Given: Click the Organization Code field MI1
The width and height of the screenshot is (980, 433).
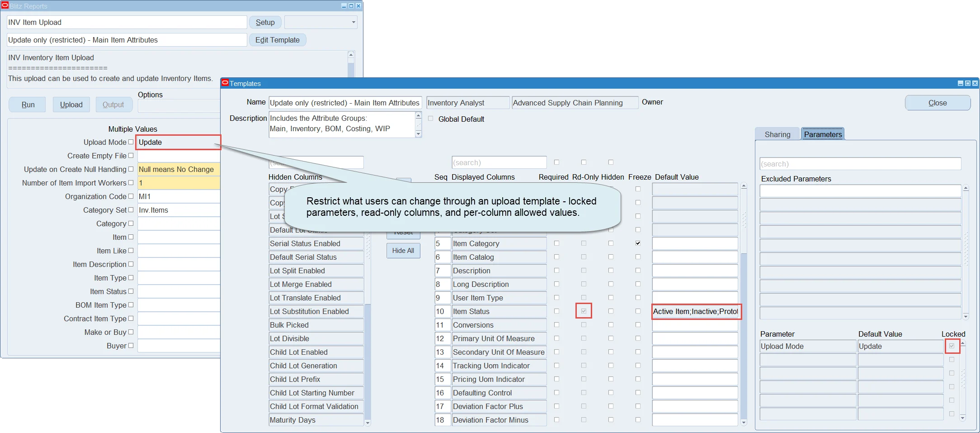Looking at the screenshot, I should pos(178,196).
